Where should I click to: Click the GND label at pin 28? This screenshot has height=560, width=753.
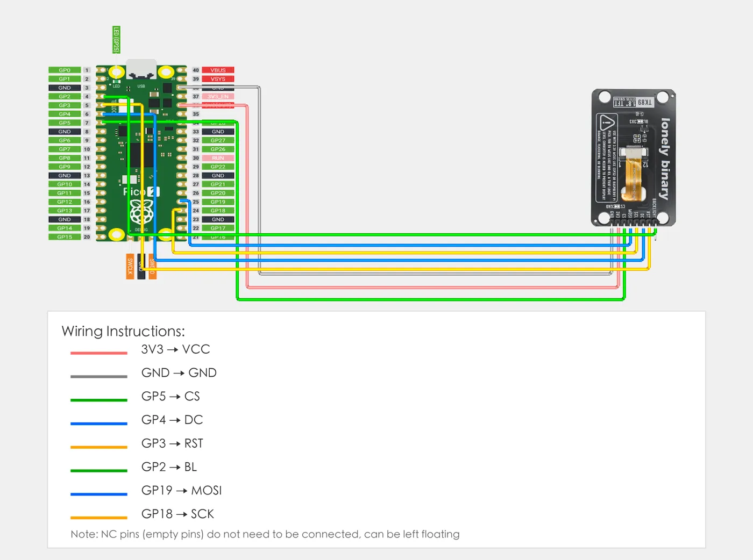coord(218,176)
